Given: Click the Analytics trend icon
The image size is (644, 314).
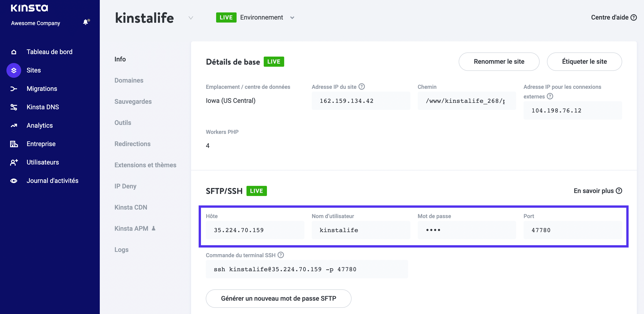Looking at the screenshot, I should [14, 125].
